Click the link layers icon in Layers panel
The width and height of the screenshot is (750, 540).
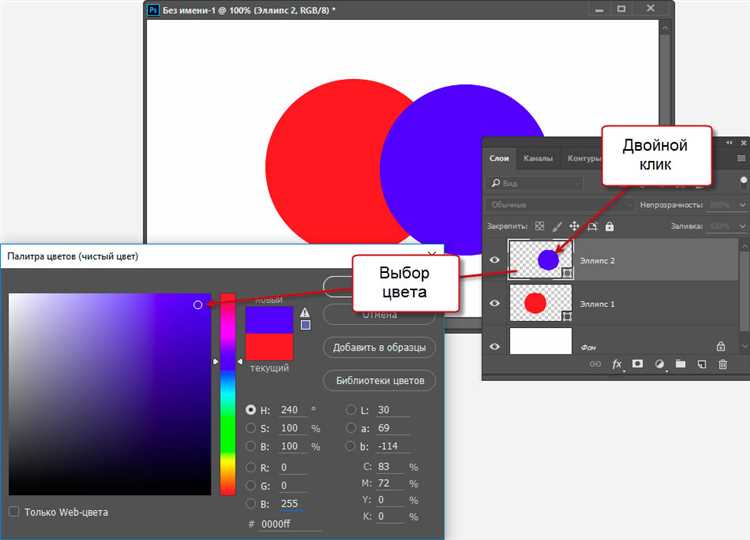click(x=595, y=364)
